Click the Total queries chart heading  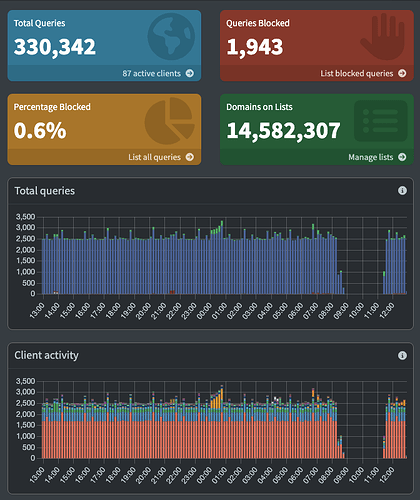(x=45, y=191)
